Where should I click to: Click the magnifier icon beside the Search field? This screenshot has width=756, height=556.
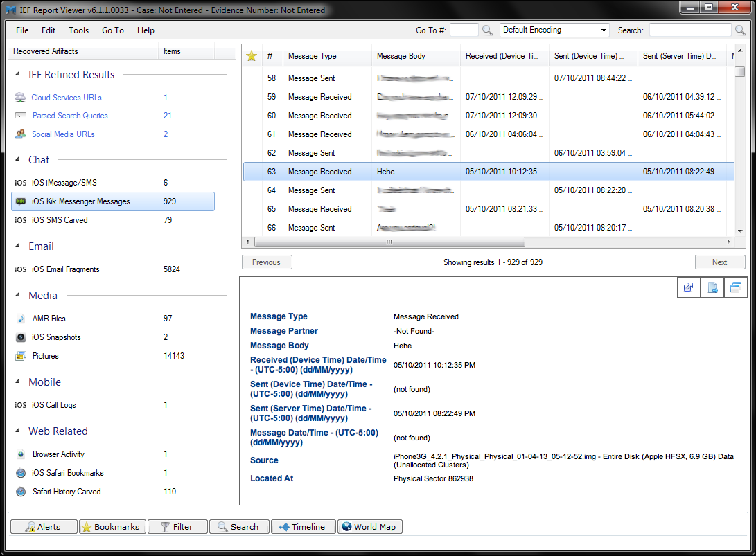740,30
